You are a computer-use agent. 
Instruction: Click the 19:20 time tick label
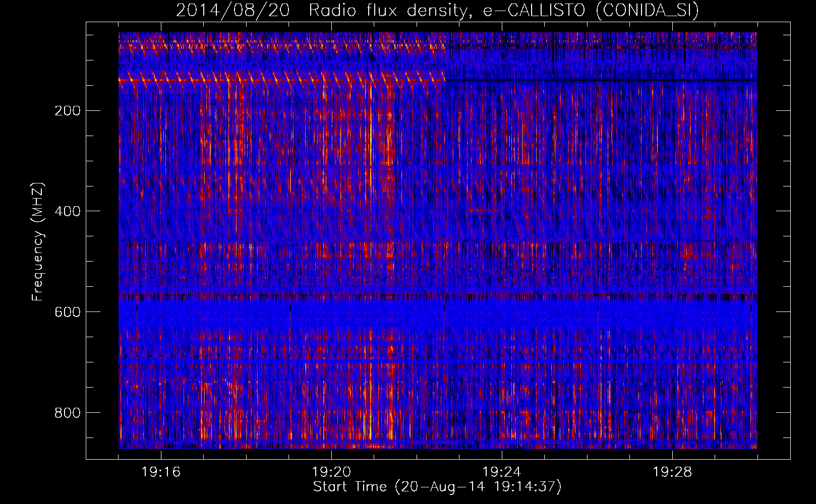tap(331, 472)
